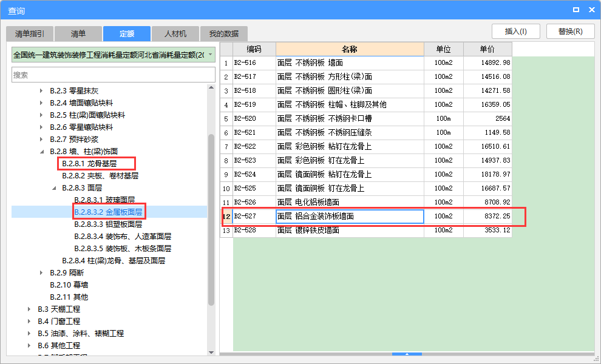Screen dimensions: 601x364
Task: Expand the B.2.6 零星镶贴块料 node
Action: point(41,127)
